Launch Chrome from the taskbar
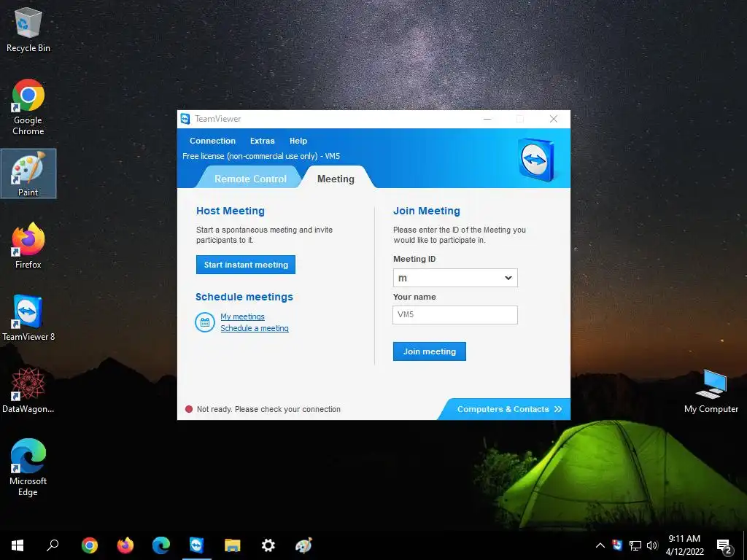The width and height of the screenshot is (747, 560). [89, 545]
